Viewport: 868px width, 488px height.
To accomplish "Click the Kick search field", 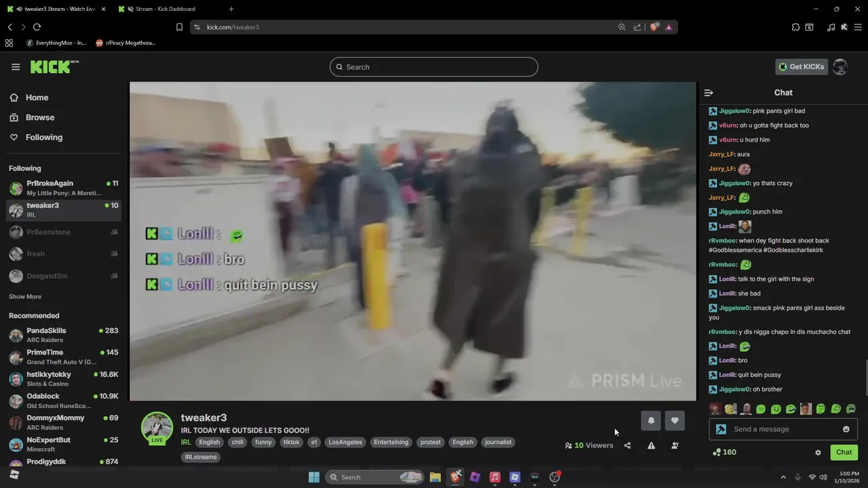I will 434,67.
